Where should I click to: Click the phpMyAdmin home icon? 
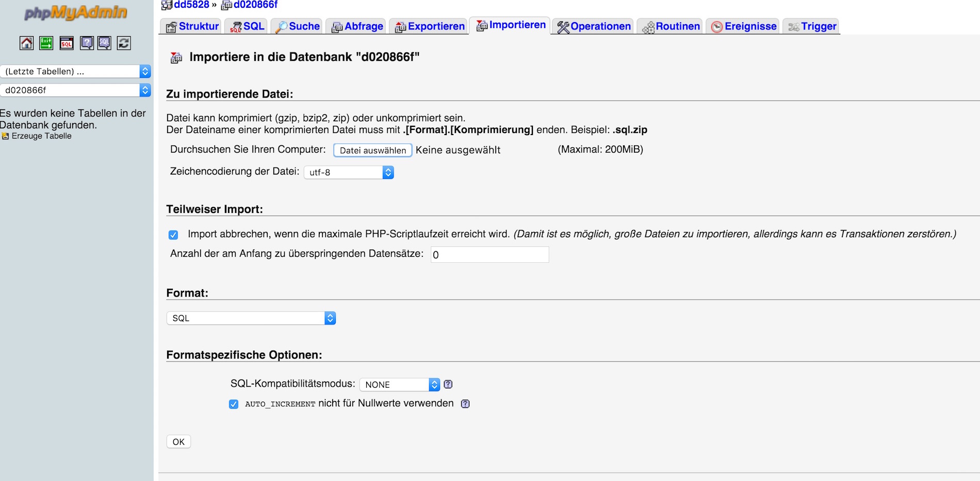pos(26,43)
